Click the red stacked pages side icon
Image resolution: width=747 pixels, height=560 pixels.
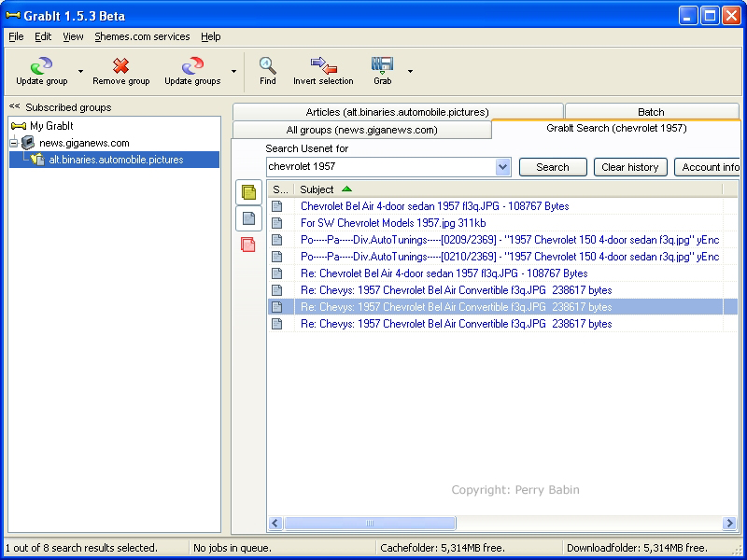[248, 245]
